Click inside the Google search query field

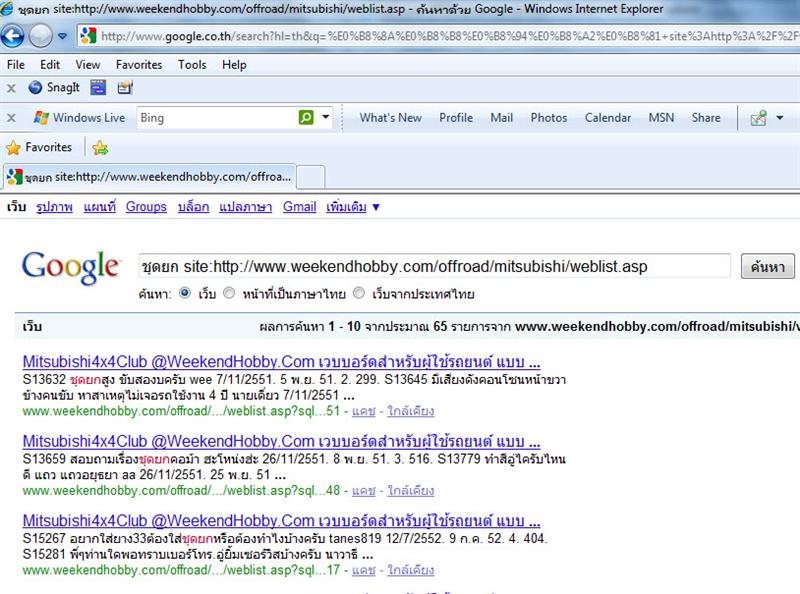435,266
